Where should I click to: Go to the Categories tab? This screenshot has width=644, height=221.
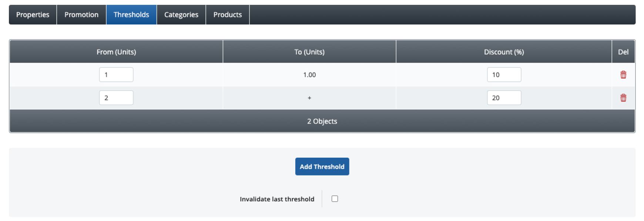181,15
